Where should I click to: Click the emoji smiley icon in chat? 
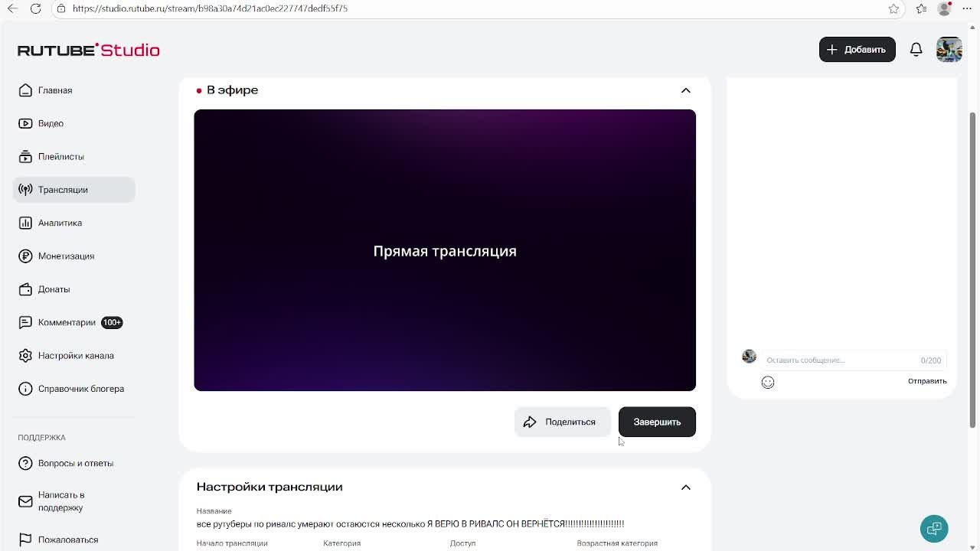pyautogui.click(x=768, y=382)
